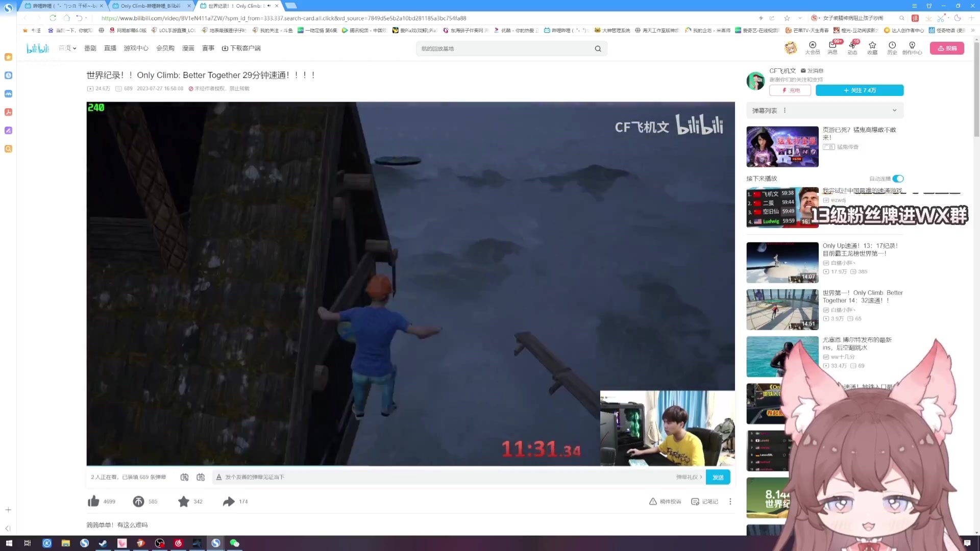Open more options menu beside 记笔记

click(730, 502)
